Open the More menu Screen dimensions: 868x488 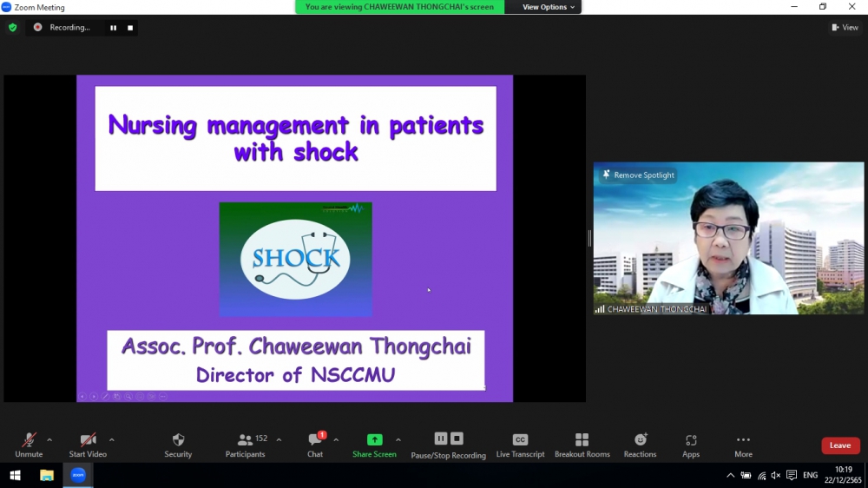pos(743,445)
